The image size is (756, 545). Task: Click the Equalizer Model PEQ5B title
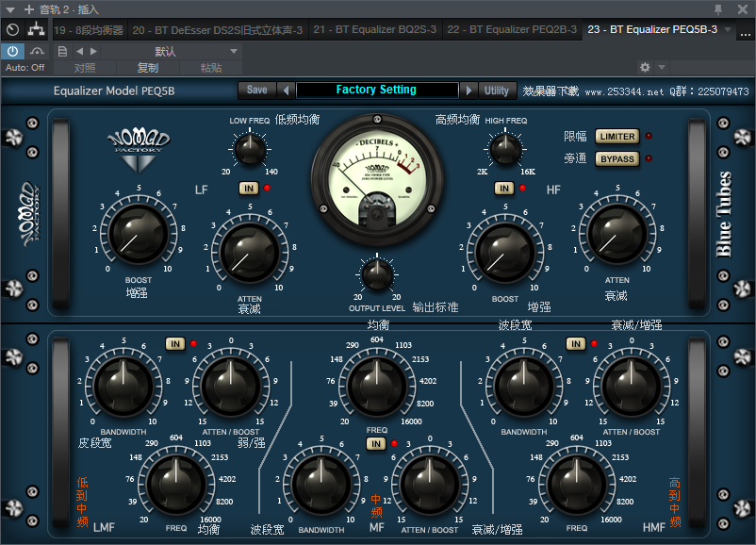(114, 91)
